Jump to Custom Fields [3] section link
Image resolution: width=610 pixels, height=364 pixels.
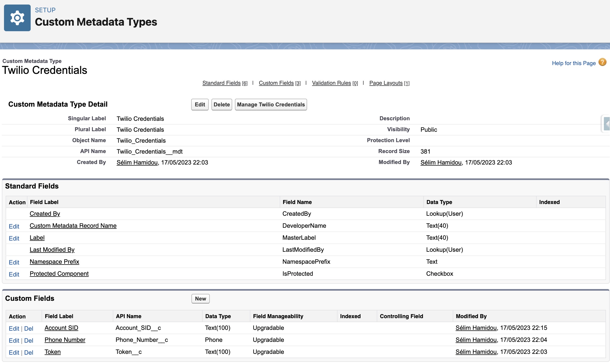click(x=280, y=83)
